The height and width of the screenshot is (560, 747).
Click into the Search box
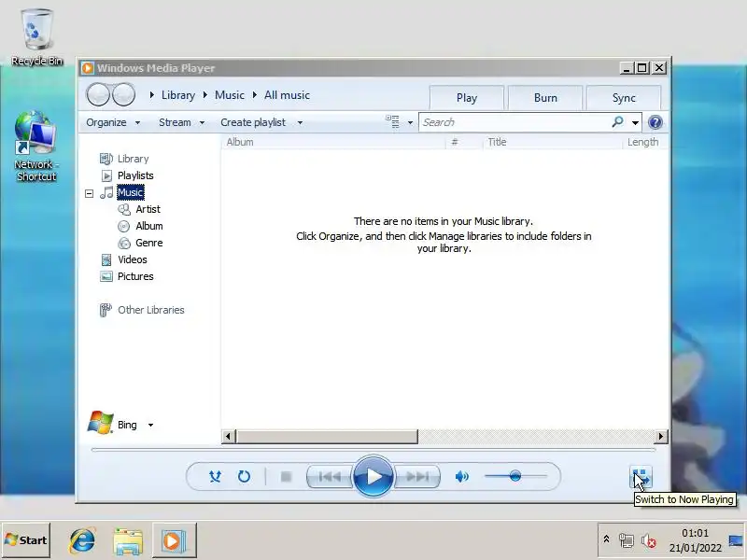(x=514, y=122)
